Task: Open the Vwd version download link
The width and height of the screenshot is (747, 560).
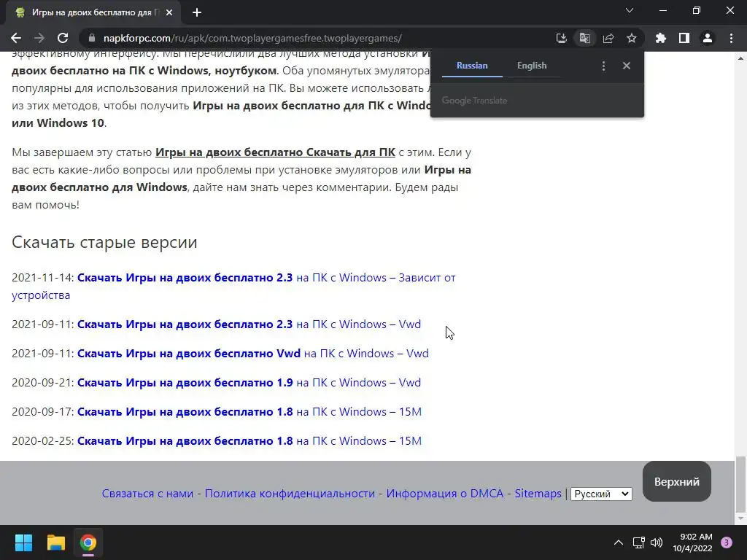Action: point(253,354)
